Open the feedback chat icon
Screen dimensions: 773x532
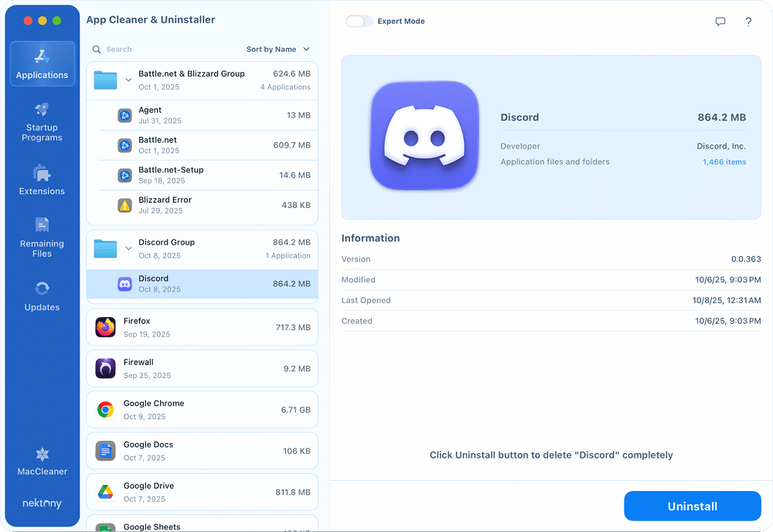pos(720,22)
